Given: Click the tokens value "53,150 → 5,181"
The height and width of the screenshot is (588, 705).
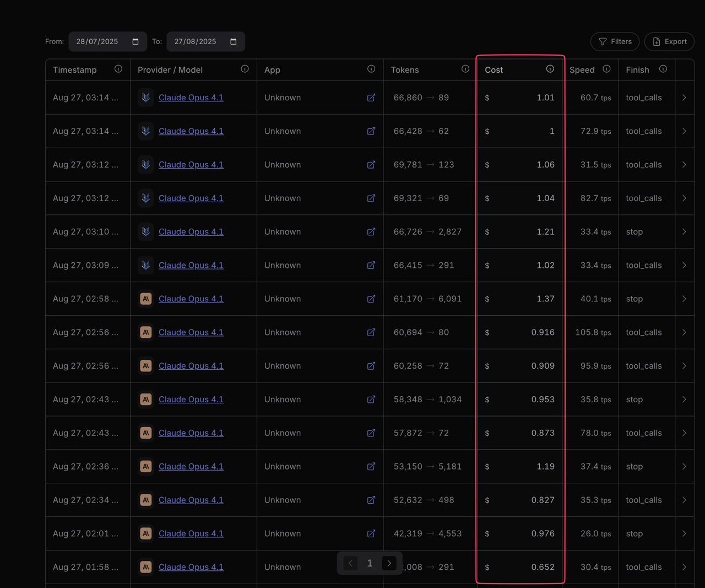Looking at the screenshot, I should point(428,467).
